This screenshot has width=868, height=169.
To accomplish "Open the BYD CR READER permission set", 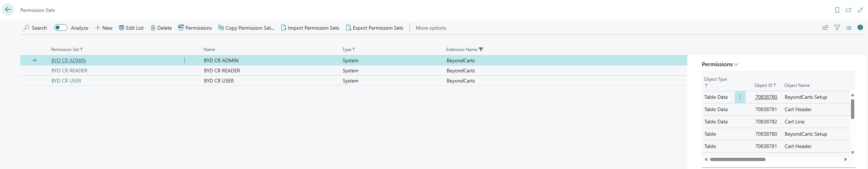I will [x=69, y=71].
